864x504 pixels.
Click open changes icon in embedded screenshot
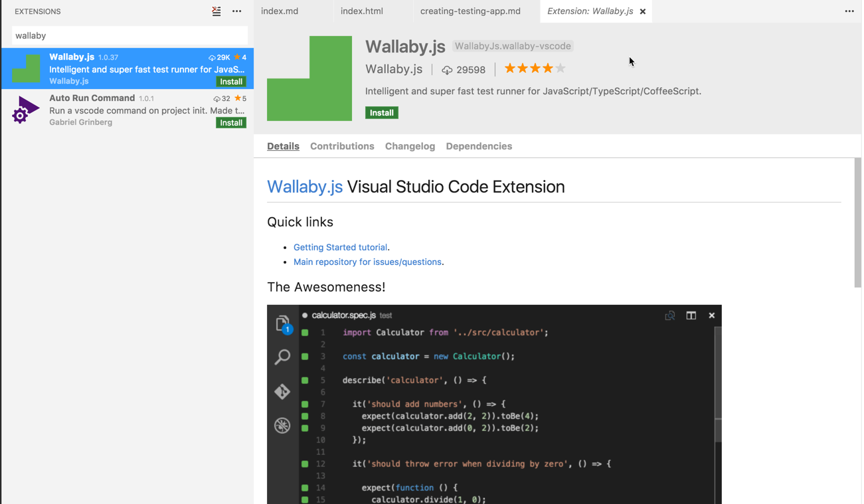click(x=670, y=315)
